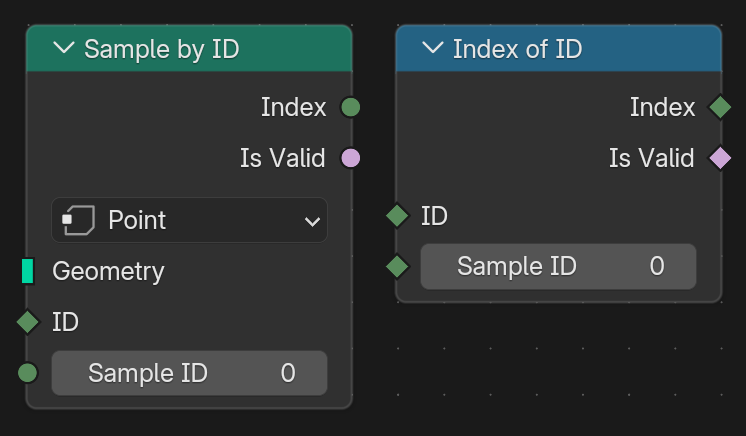
Task: Click the Geometry input socket
Action: 28,271
